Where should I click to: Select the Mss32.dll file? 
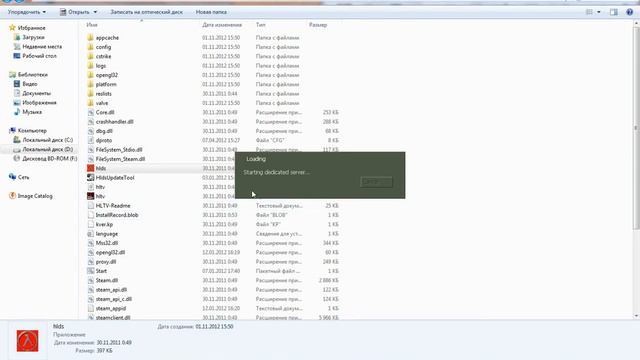107,243
